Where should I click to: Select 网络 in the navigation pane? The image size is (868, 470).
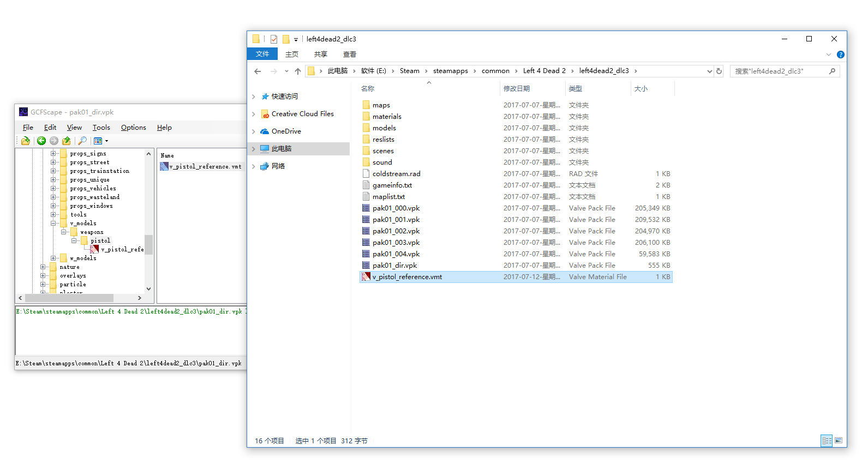[x=278, y=166]
